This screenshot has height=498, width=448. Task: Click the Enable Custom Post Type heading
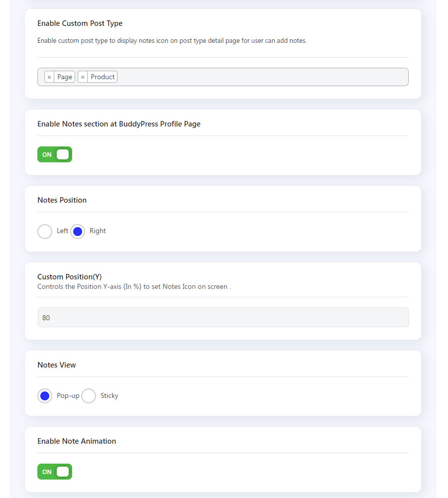coord(80,23)
